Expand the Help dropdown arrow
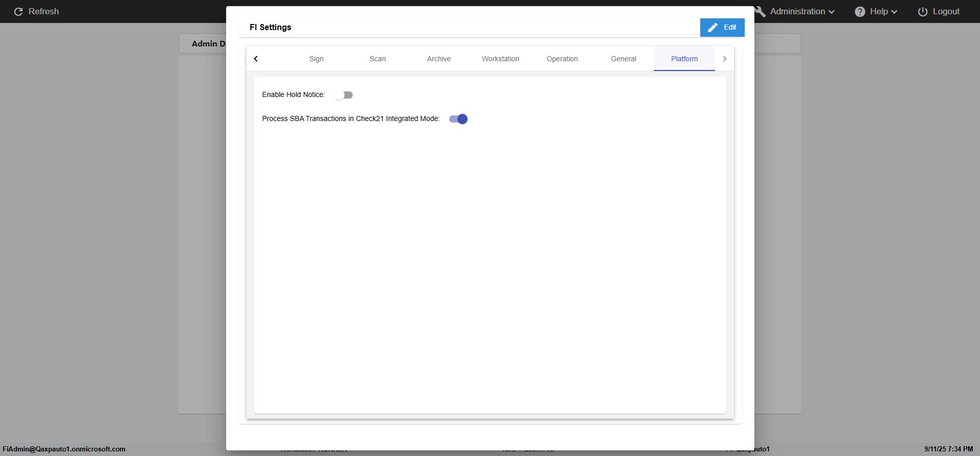Image resolution: width=980 pixels, height=456 pixels. (894, 12)
